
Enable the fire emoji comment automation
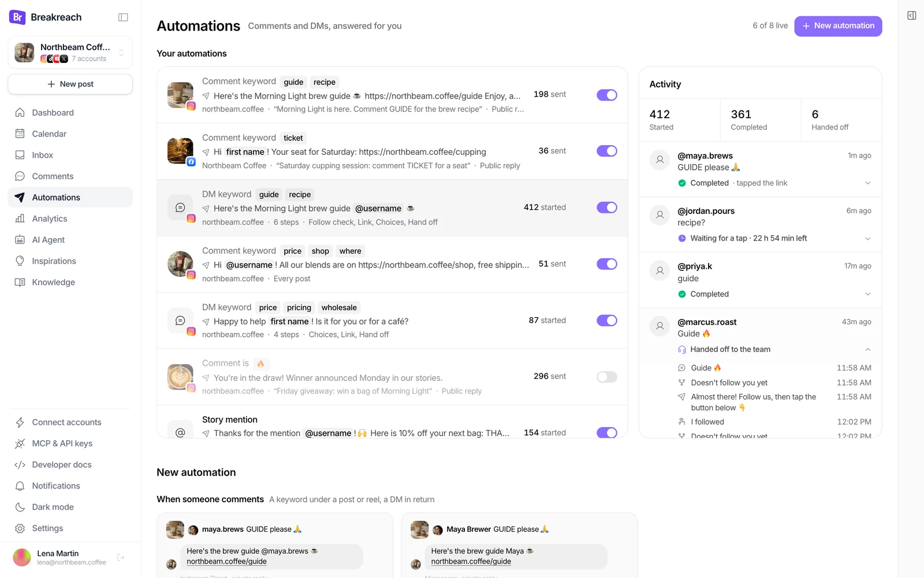pyautogui.click(x=607, y=377)
